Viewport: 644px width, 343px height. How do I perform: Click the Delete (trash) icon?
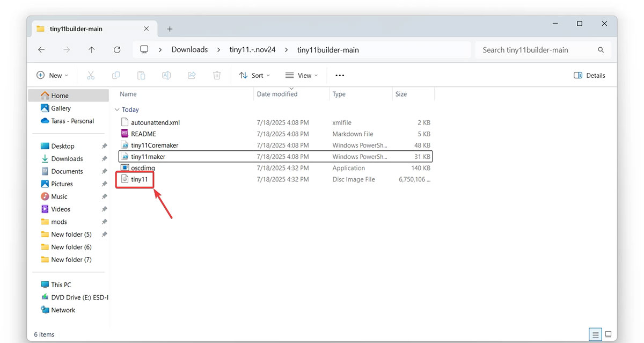tap(217, 75)
